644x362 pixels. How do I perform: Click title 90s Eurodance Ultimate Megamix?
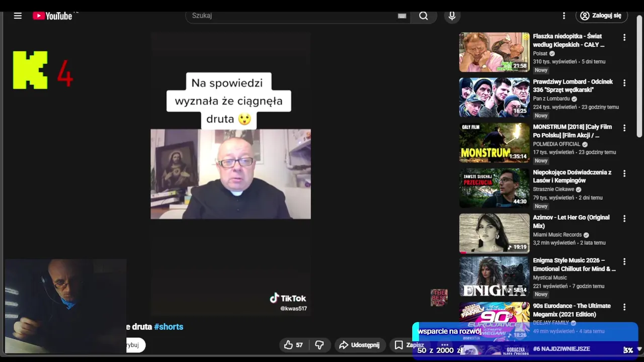click(572, 310)
